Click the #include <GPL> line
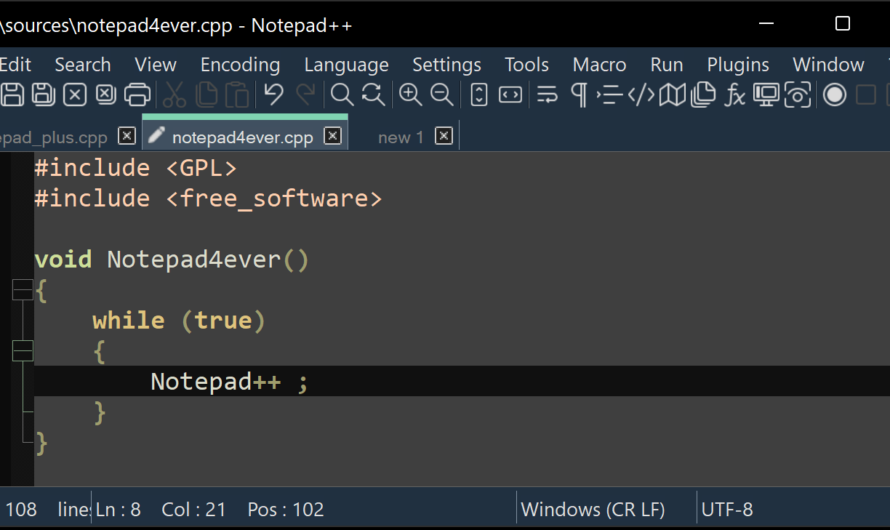Viewport: 890px width, 530px height. pos(135,169)
